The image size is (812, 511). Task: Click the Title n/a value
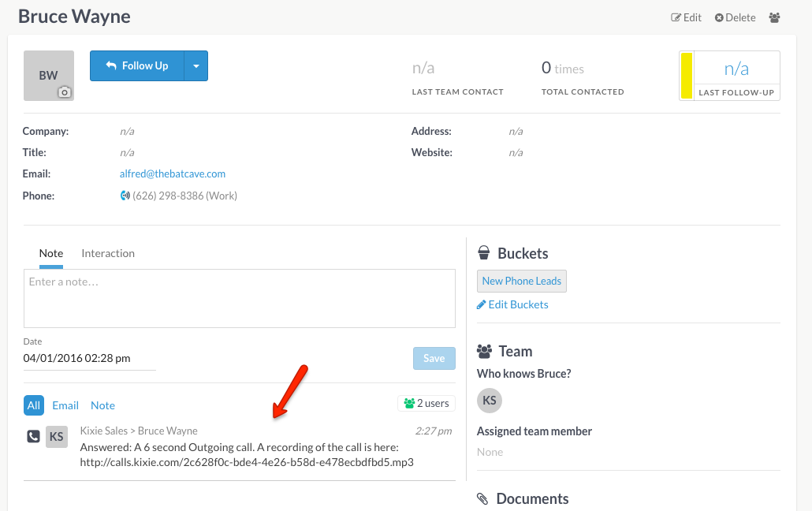127,152
